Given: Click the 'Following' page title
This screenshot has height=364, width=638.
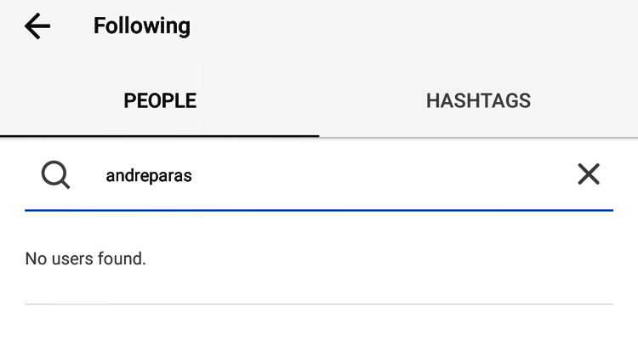Looking at the screenshot, I should tap(142, 26).
